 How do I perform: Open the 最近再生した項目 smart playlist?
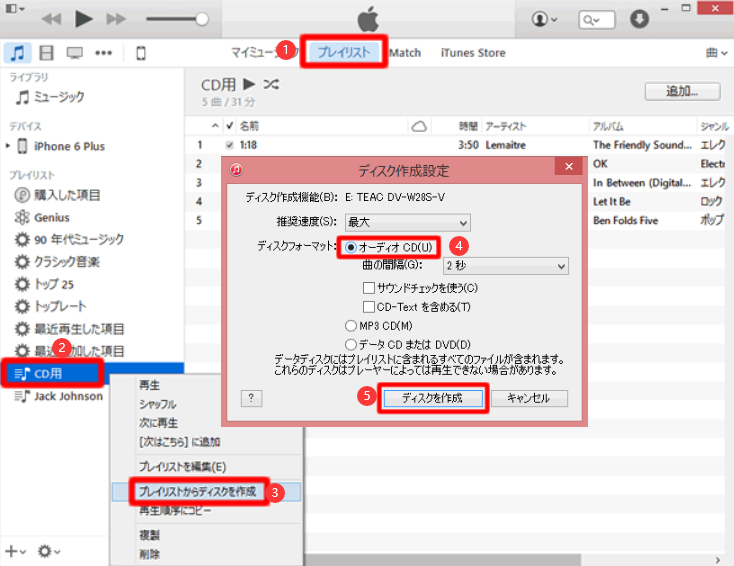point(69,329)
